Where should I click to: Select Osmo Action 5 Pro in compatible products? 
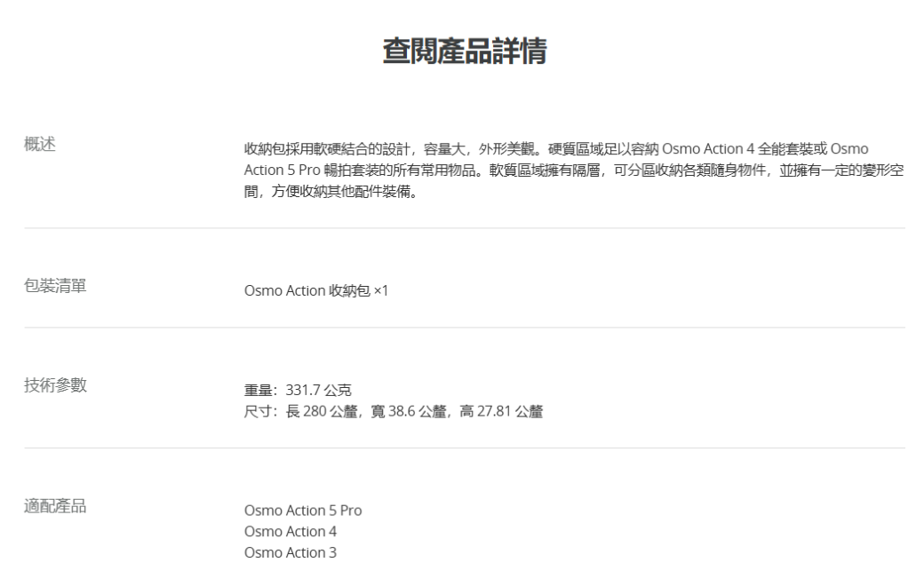coord(303,510)
